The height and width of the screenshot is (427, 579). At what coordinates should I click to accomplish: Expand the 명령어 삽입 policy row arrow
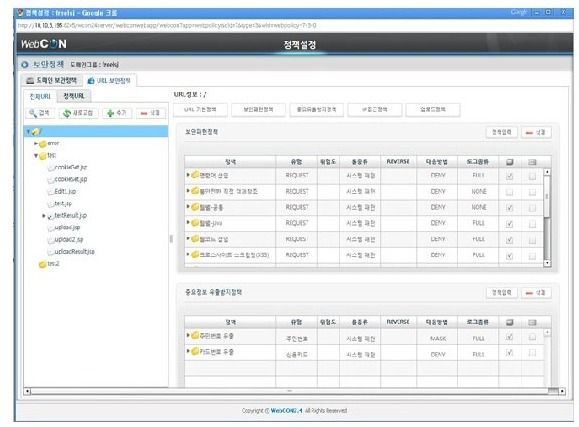188,175
